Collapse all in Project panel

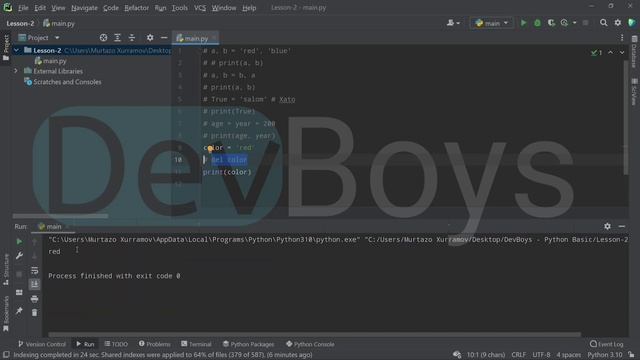click(131, 38)
